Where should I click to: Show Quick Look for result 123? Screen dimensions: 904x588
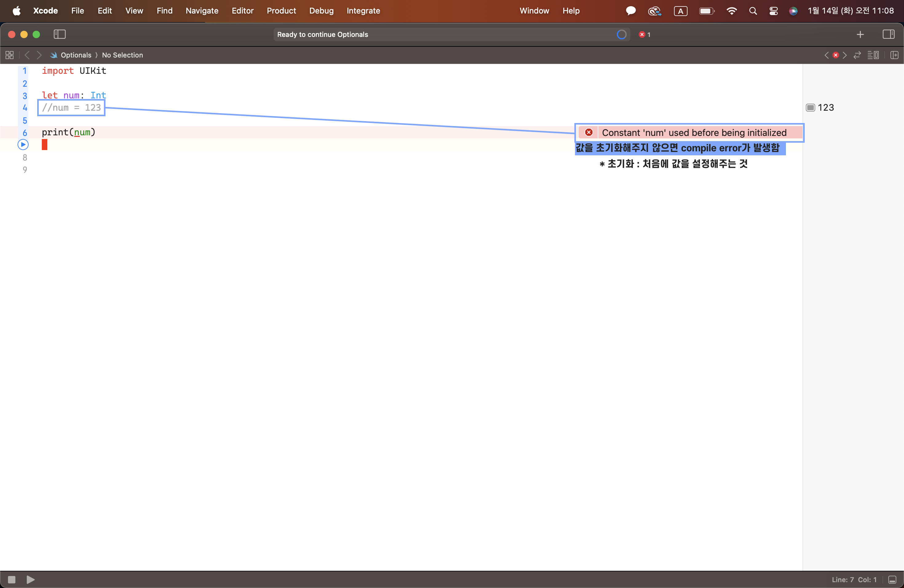pyautogui.click(x=811, y=108)
